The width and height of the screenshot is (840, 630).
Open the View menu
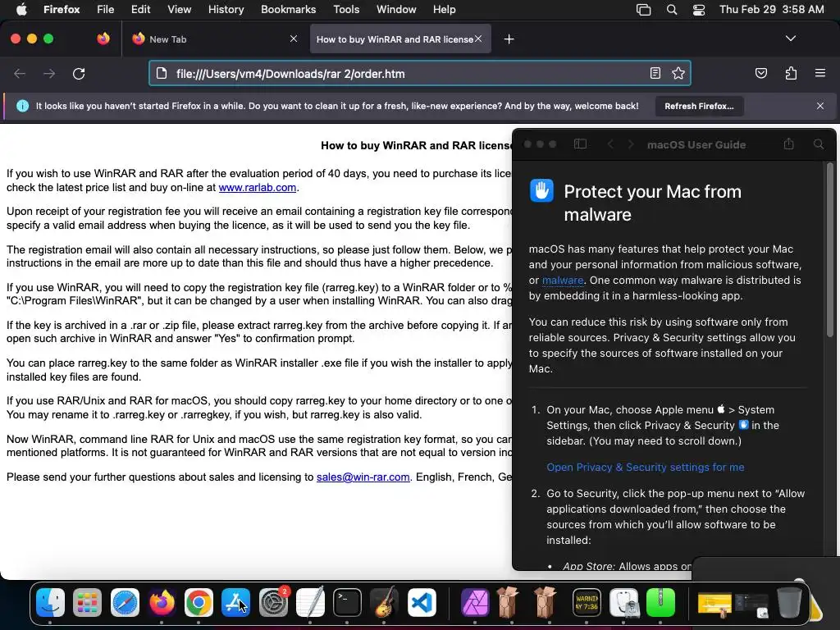pos(179,10)
